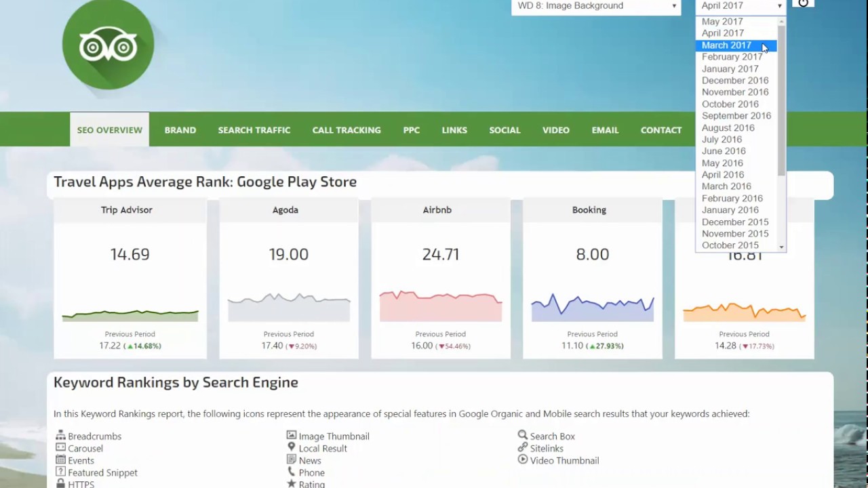The image size is (868, 488).
Task: Switch to the PPC tab
Action: point(412,130)
